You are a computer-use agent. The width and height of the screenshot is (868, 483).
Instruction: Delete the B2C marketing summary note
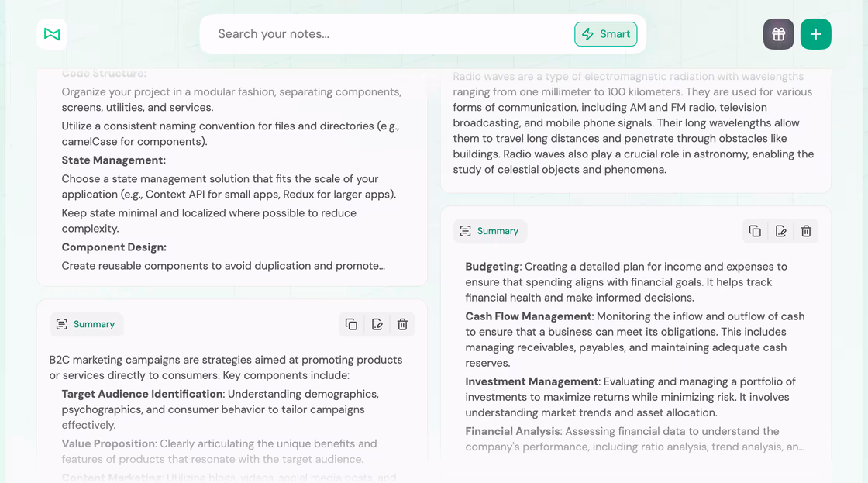point(402,324)
